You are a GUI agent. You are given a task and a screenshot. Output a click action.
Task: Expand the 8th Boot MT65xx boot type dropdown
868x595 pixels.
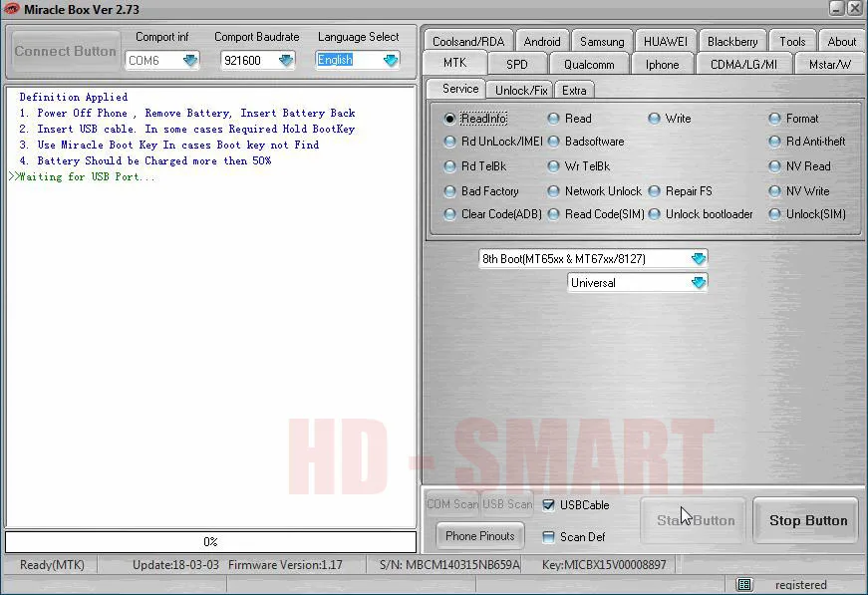698,258
